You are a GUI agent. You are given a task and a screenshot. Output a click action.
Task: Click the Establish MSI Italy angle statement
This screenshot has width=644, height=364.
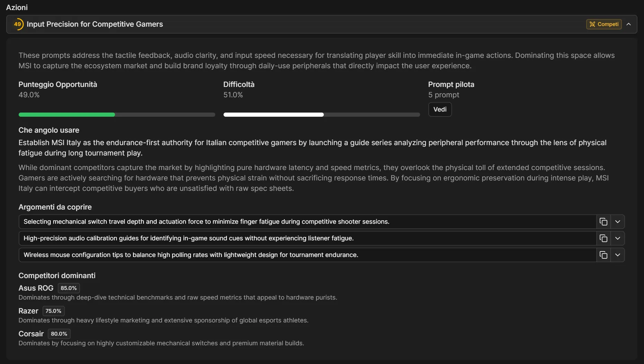click(312, 148)
